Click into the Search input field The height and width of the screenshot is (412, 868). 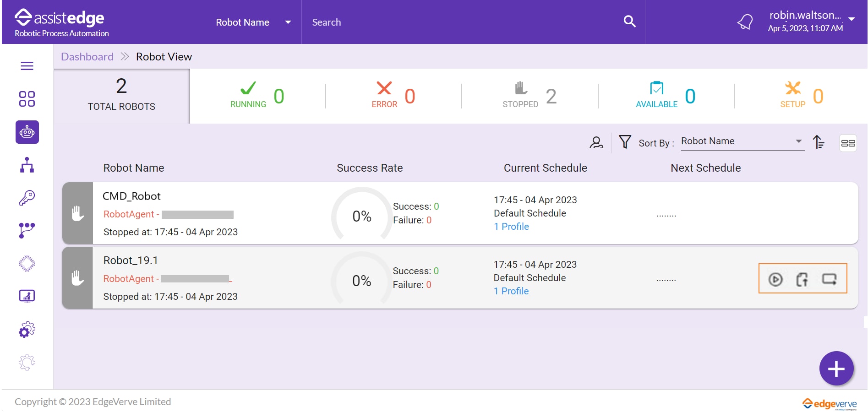[x=463, y=22]
